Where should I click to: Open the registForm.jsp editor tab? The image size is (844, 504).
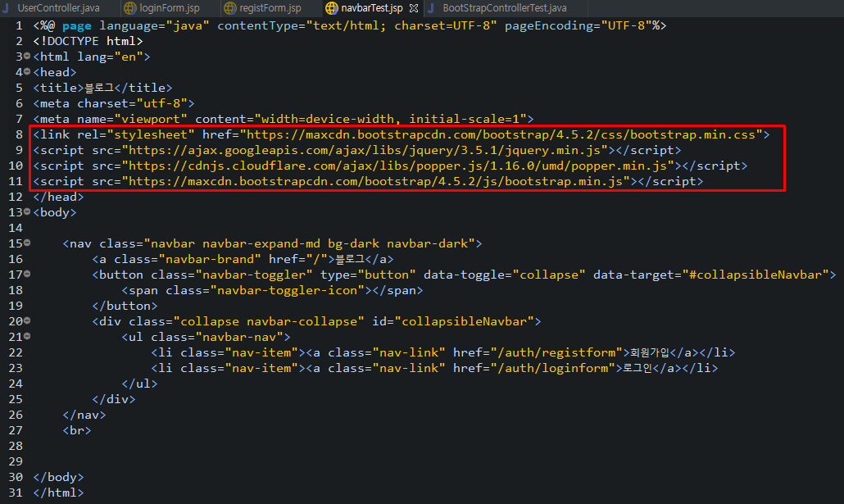coord(270,8)
